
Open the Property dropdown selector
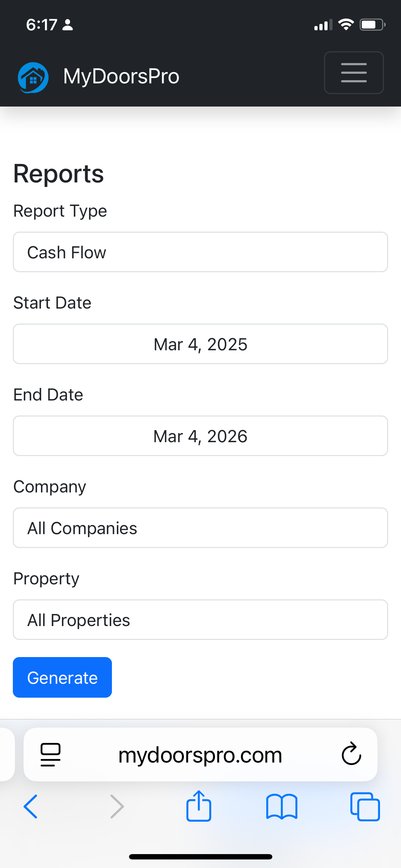(200, 620)
